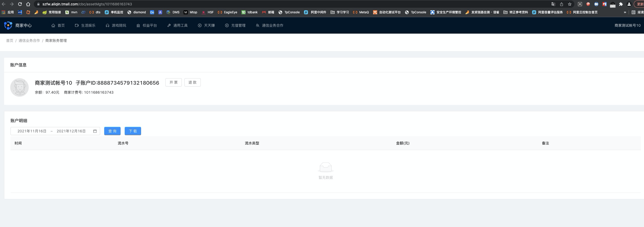This screenshot has width=644, height=227.
Task: Open the 学习学习 bookmarks folder
Action: pyautogui.click(x=340, y=12)
